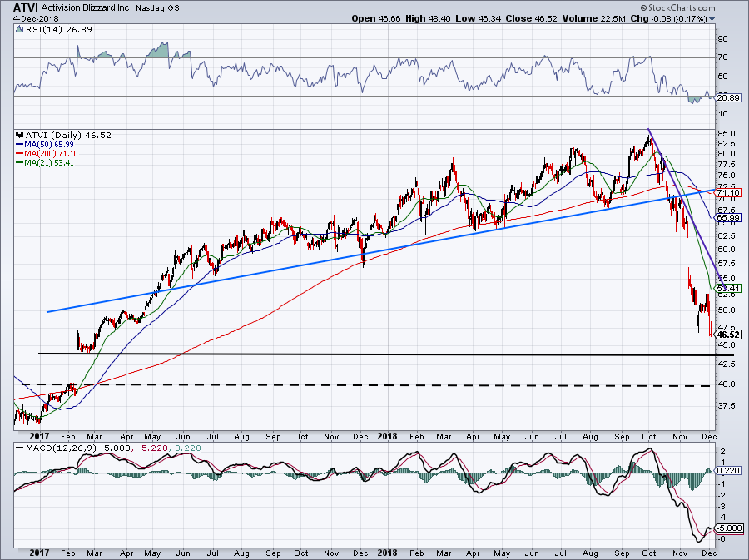Click the candlestick icon beside ATVI (Daily)
The image size is (749, 560).
point(20,135)
